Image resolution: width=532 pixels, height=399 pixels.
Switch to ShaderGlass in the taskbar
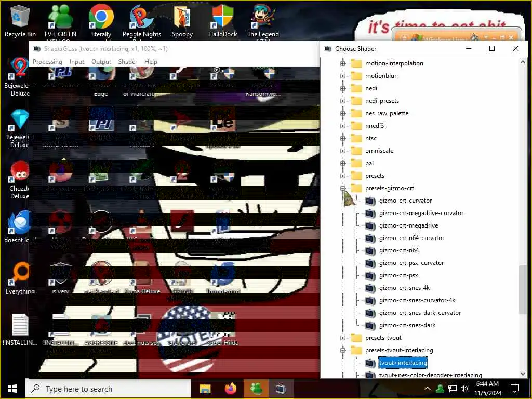pos(281,389)
